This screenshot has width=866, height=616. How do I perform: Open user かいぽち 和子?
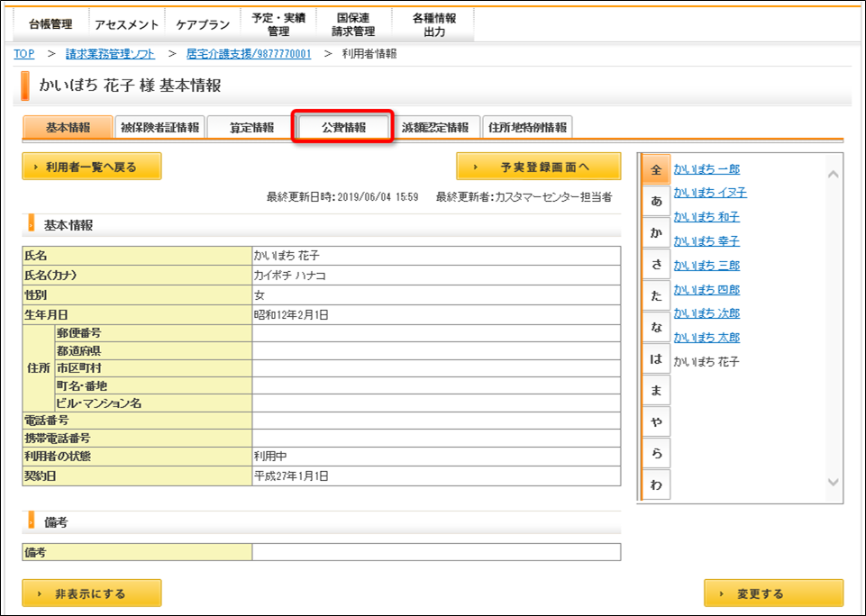click(706, 217)
